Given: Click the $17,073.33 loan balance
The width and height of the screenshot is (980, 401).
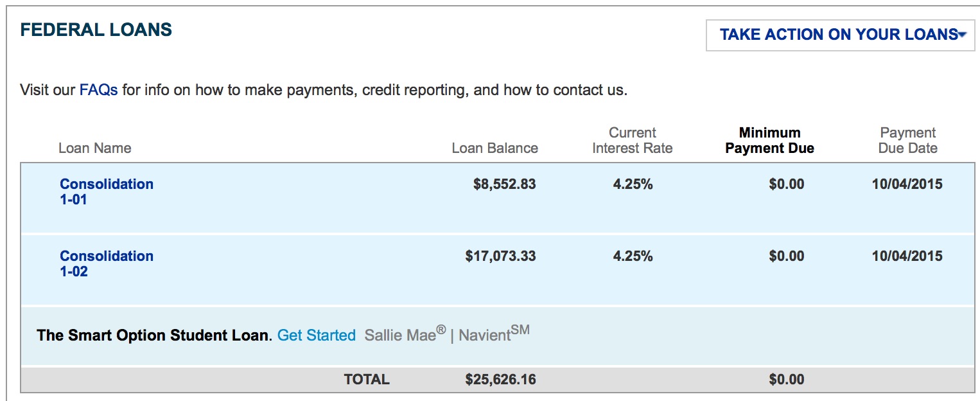Looking at the screenshot, I should click(x=500, y=256).
